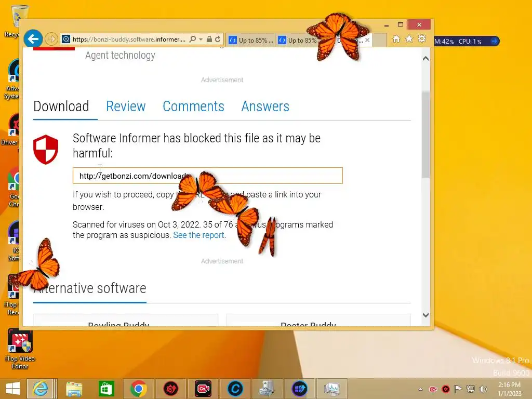Open Favorites with the star icon
Screen dimensions: 532x399
[x=409, y=39]
